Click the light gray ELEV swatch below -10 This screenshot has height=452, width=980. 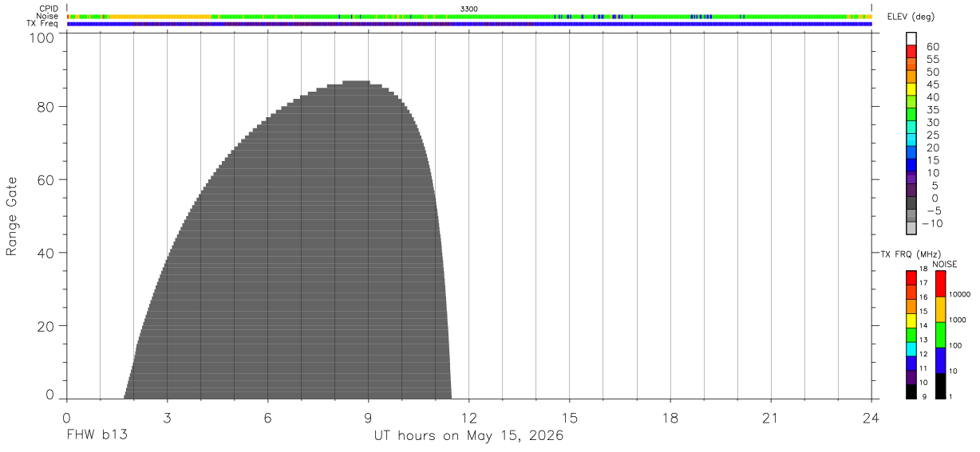coord(911,229)
